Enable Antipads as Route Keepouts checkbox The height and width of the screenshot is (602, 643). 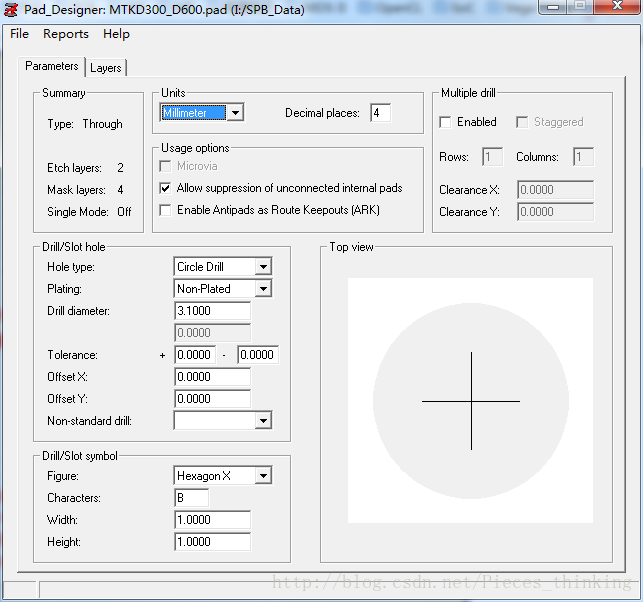point(166,210)
